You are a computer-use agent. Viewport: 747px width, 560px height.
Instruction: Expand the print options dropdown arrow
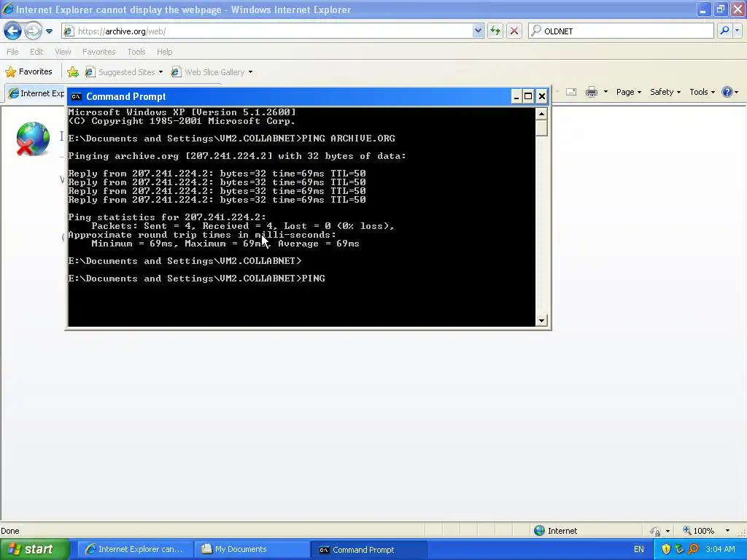pos(605,92)
